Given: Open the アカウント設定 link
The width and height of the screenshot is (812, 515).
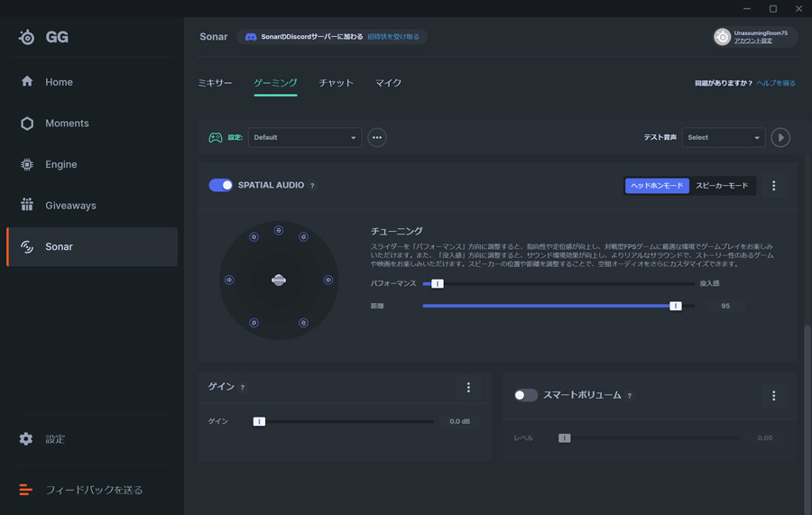Looking at the screenshot, I should (x=753, y=41).
